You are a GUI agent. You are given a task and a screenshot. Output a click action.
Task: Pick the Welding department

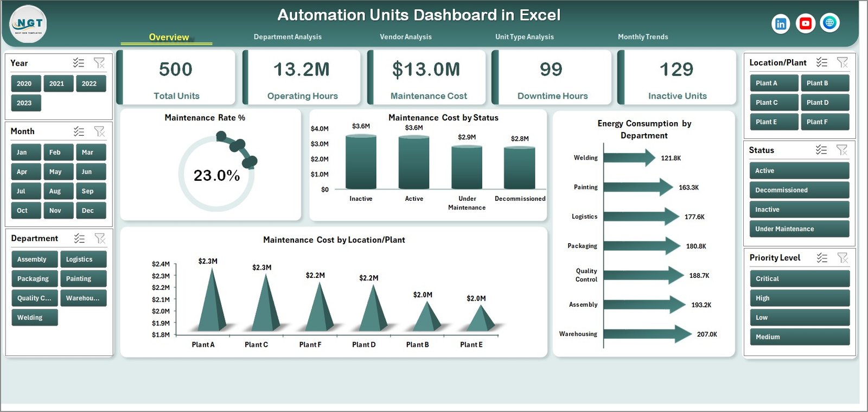coord(34,318)
